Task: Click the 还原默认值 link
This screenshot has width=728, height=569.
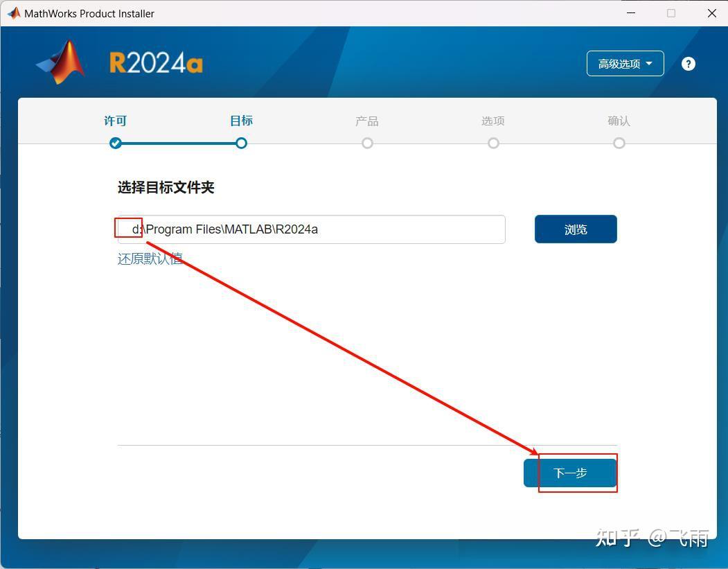Action: [150, 258]
